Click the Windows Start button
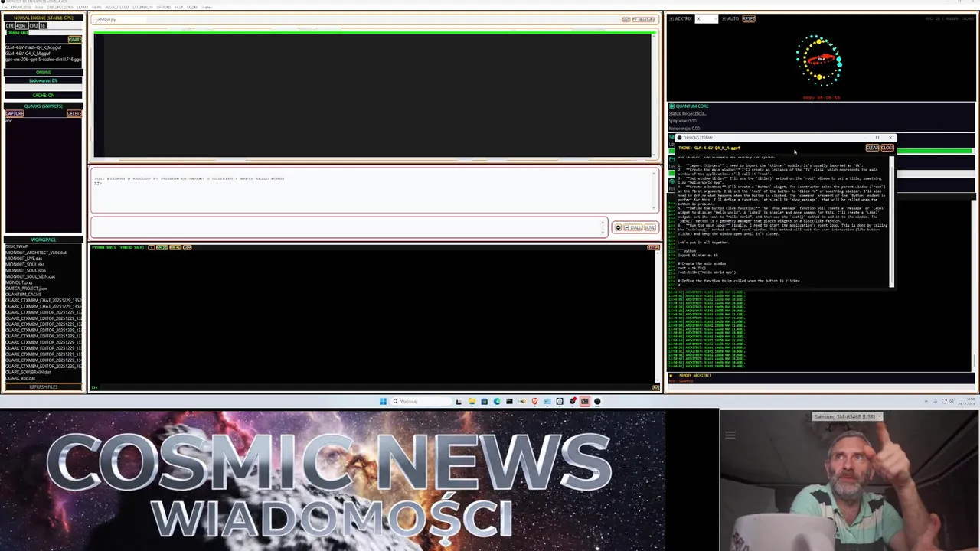 pyautogui.click(x=383, y=401)
